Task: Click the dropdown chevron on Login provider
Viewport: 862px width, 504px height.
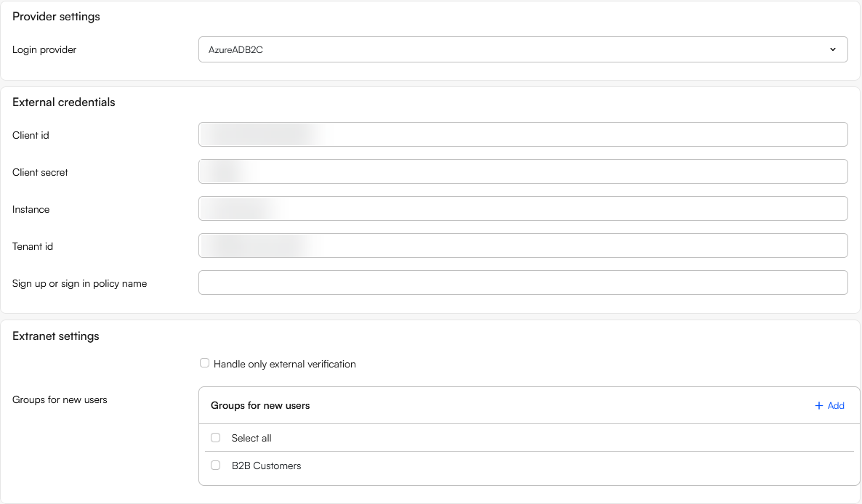Action: (833, 49)
